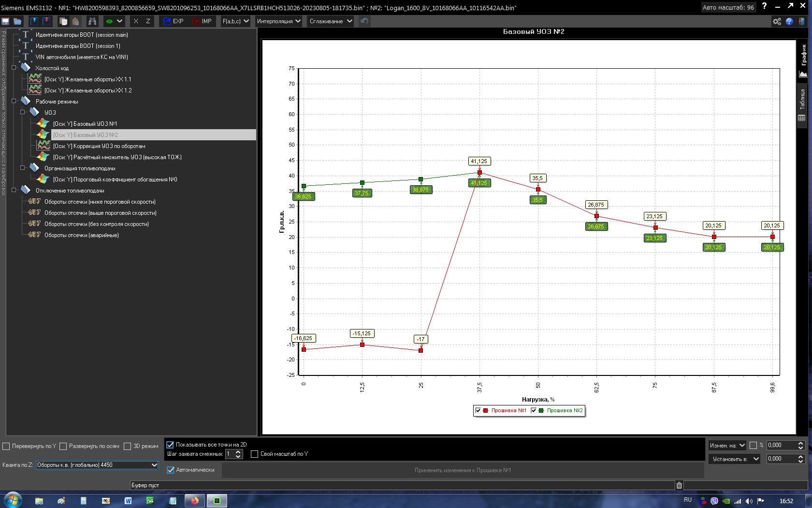Open file using the folder icon

[x=17, y=21]
